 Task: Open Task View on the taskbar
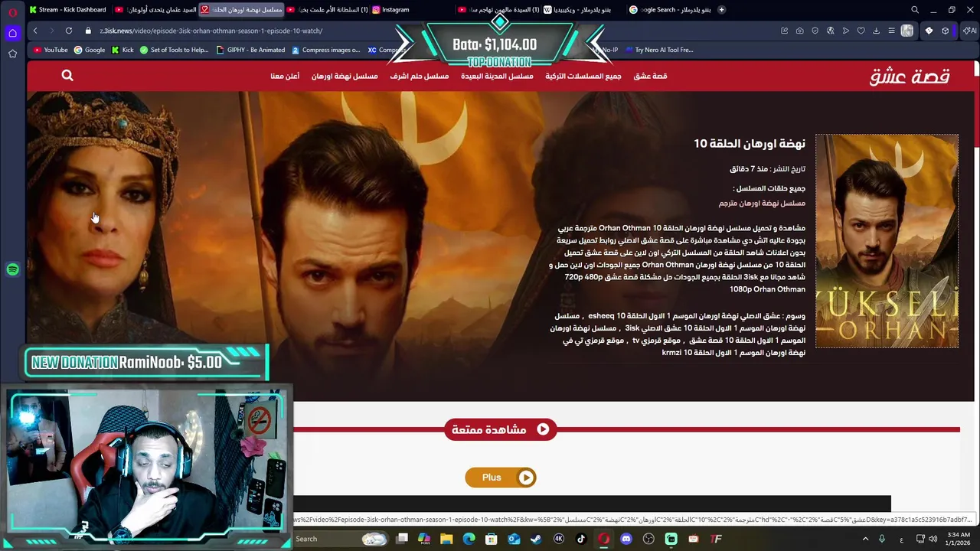click(x=402, y=539)
